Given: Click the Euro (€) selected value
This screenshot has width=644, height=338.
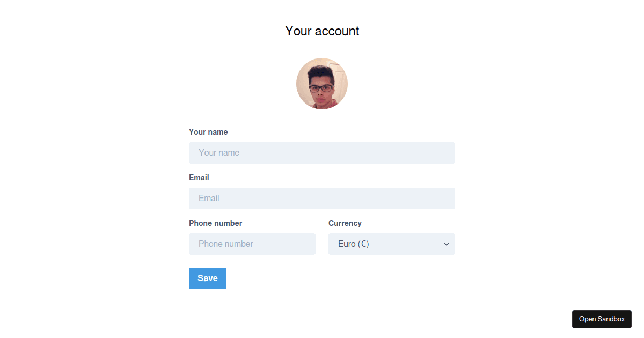Looking at the screenshot, I should coord(354,244).
